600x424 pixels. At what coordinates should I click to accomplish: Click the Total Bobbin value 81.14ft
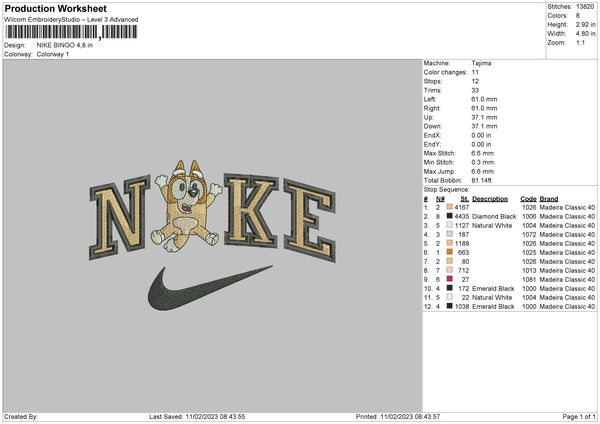point(481,181)
